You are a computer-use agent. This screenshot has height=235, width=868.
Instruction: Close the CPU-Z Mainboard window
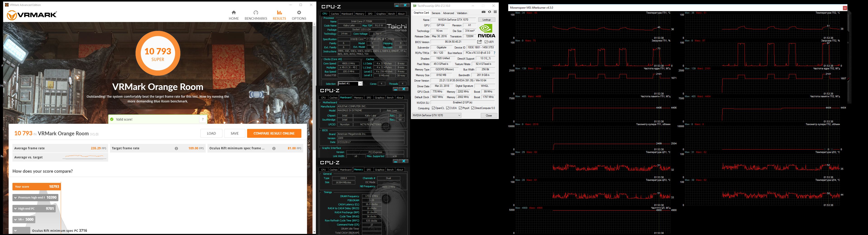(404, 89)
